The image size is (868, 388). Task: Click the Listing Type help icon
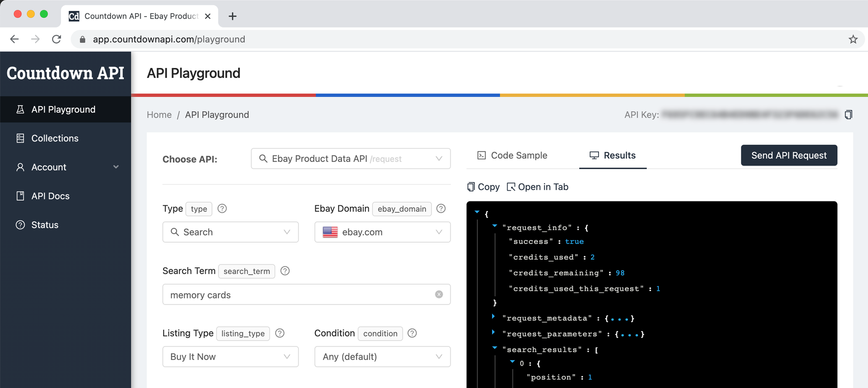(280, 333)
